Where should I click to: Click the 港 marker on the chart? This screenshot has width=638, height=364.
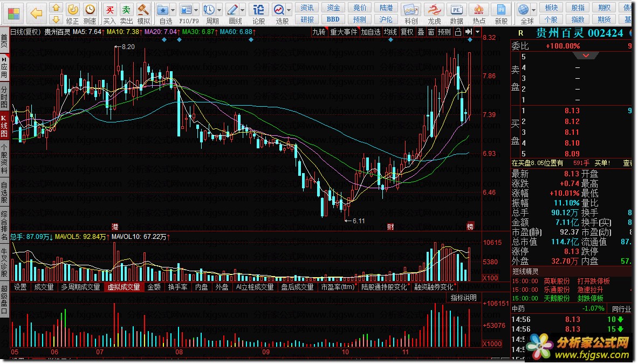(x=115, y=227)
